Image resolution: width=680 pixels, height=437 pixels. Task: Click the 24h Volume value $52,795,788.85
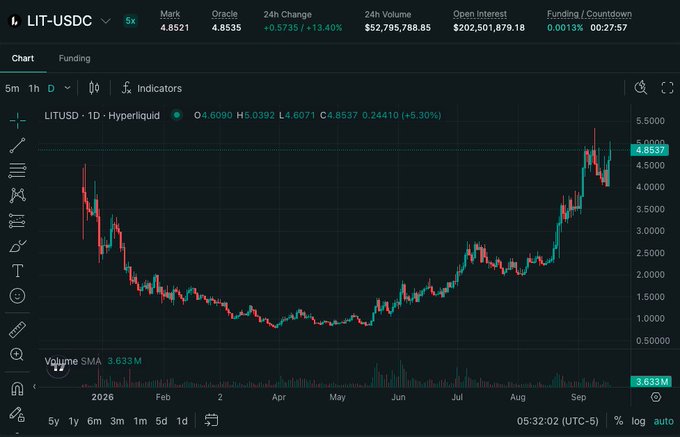[398, 28]
